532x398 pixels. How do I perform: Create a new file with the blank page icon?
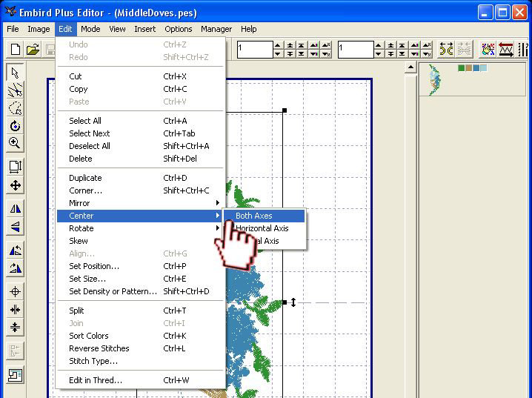click(x=16, y=50)
